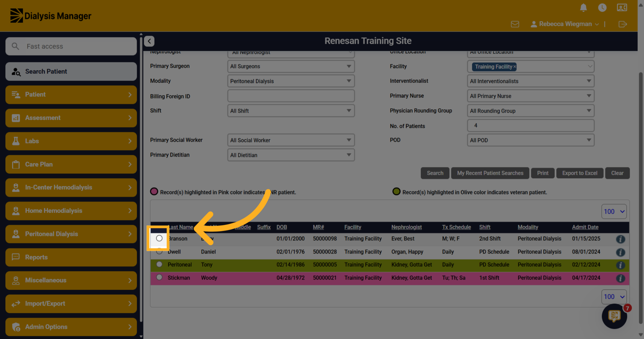Open the All Primary Nurse dropdown
644x339 pixels.
click(x=530, y=96)
